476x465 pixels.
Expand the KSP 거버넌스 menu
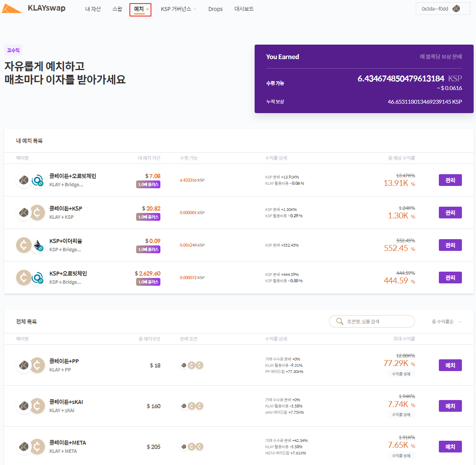click(178, 9)
